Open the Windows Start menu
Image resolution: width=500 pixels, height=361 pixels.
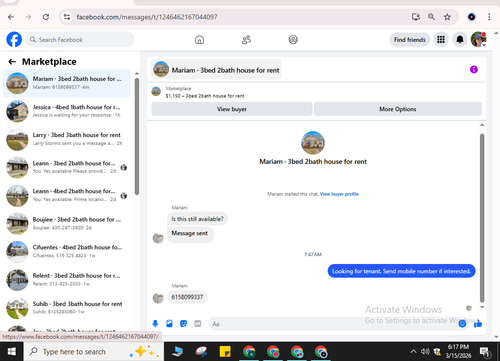[12, 351]
